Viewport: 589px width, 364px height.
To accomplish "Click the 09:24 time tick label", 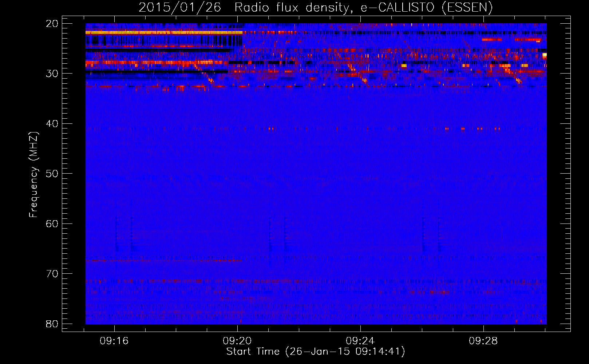I will [x=360, y=341].
